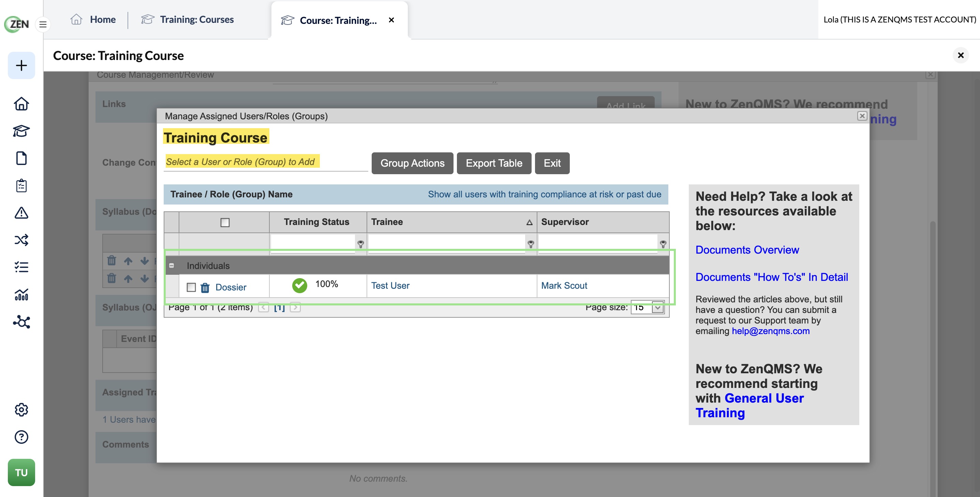Open the Home sidebar icon

(21, 104)
